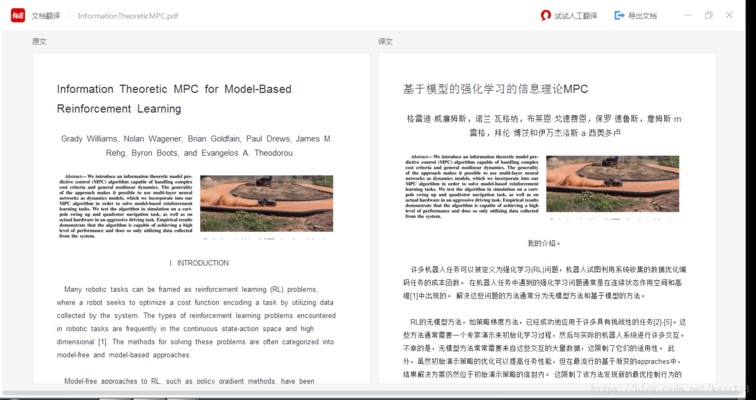Restore down the window size
Viewport: 756px width, 400px height.
(x=709, y=15)
